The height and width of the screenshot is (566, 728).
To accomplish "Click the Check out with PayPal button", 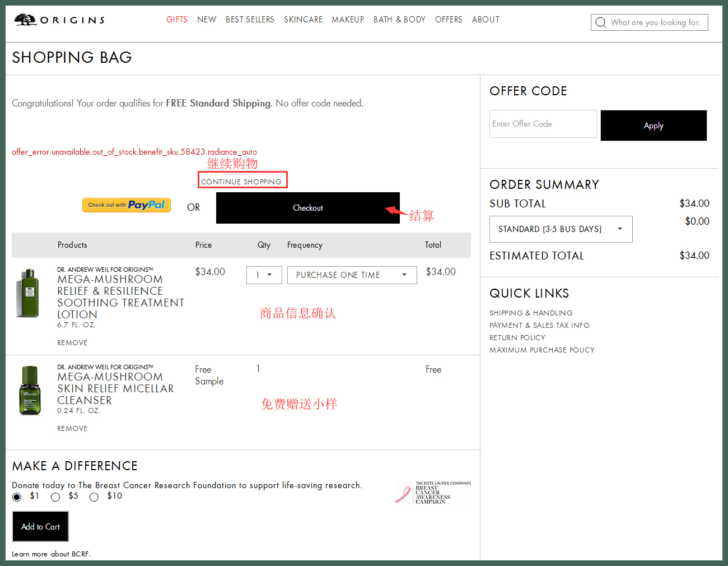I will point(127,205).
